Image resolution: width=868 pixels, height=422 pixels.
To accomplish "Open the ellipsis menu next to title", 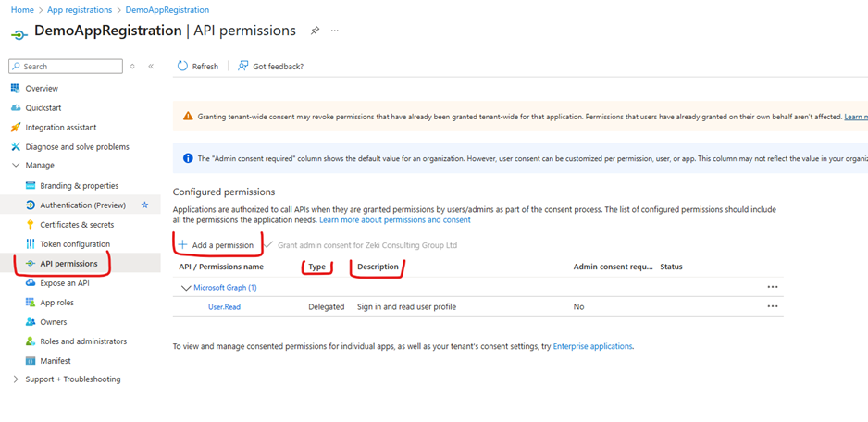I will click(335, 31).
